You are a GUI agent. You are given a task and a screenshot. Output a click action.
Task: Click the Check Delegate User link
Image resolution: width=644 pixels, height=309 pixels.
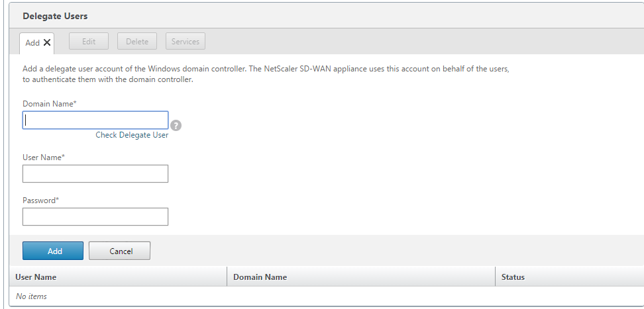[132, 135]
